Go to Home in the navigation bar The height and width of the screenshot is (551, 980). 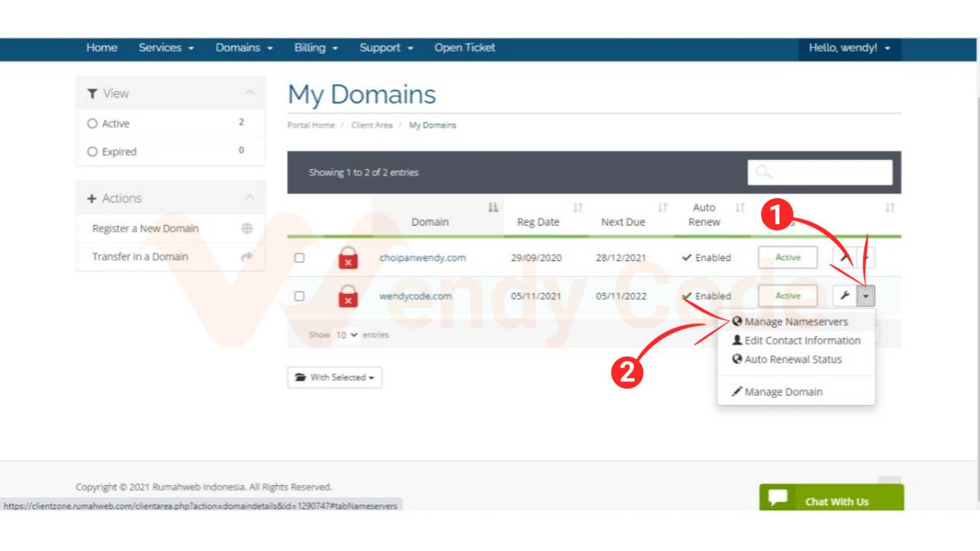102,47
